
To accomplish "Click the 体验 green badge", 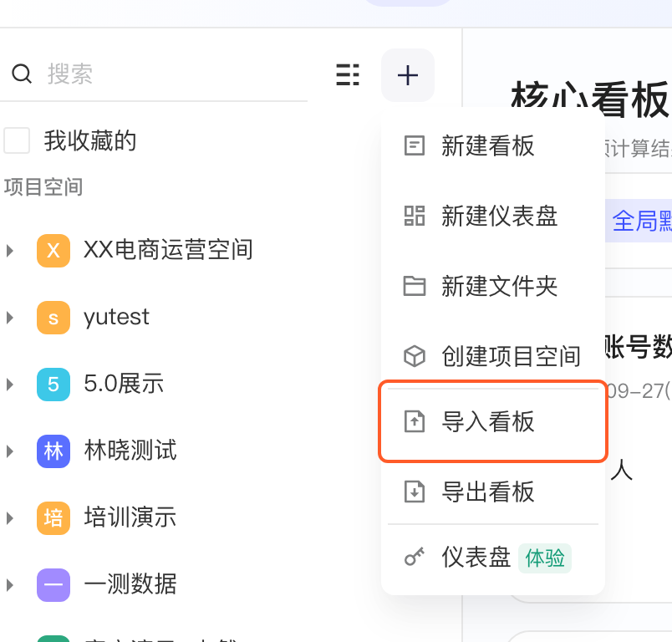I will 545,558.
